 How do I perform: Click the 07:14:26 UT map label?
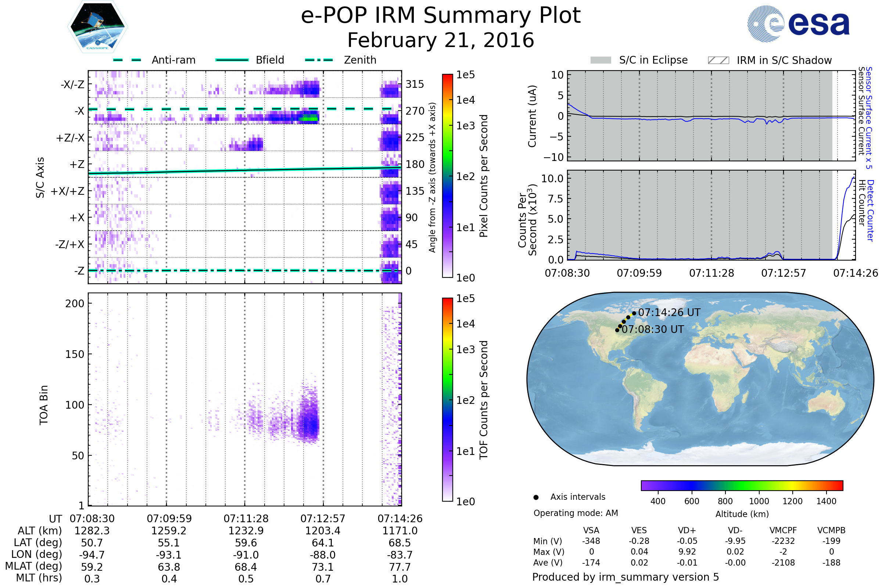click(669, 312)
